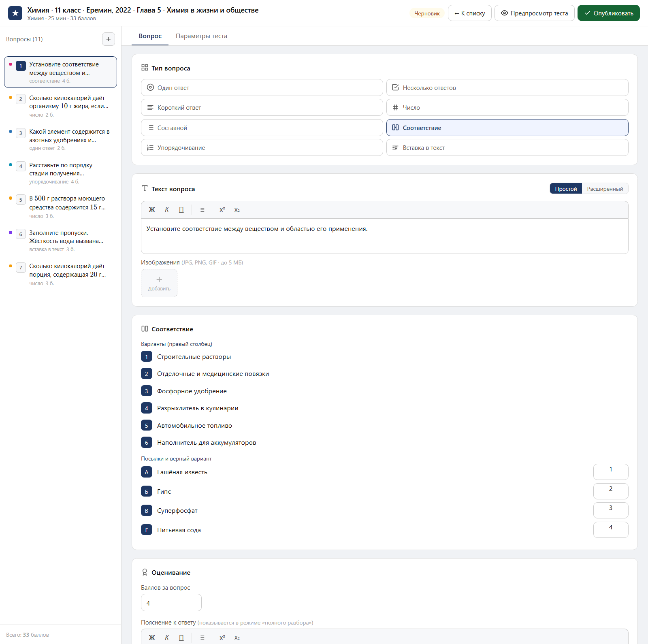Apply underline in question text toolbar

click(x=181, y=210)
